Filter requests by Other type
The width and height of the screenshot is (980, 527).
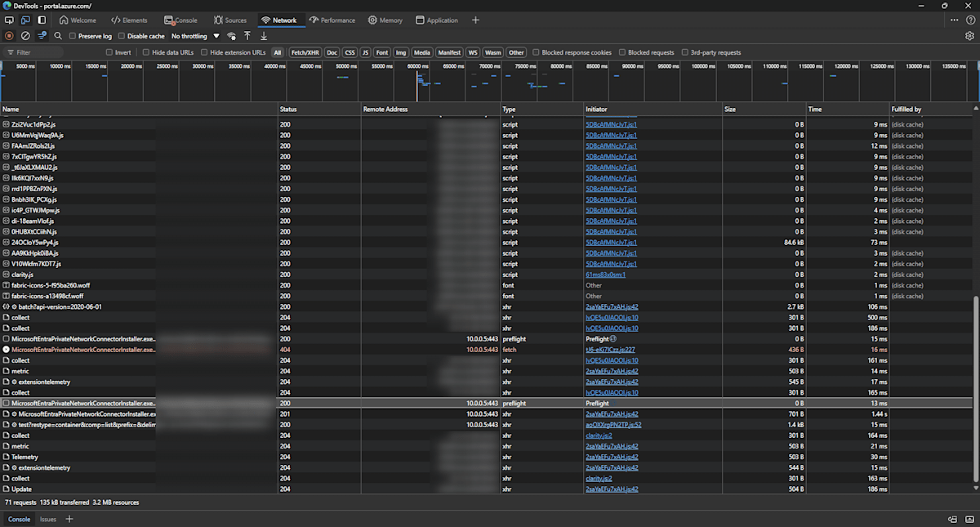(516, 52)
